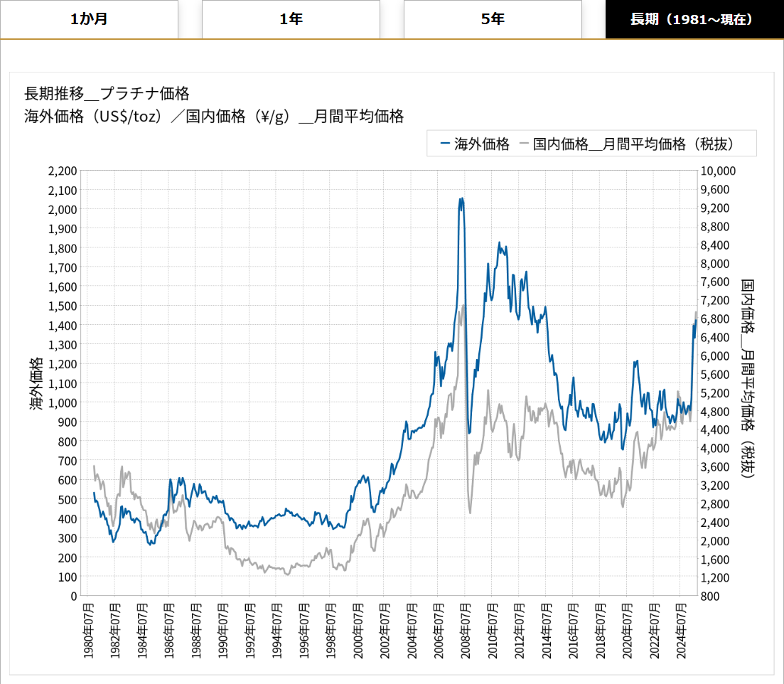Click the blue line marker in legend
Viewport: 784px width, 684px height.
point(446,144)
